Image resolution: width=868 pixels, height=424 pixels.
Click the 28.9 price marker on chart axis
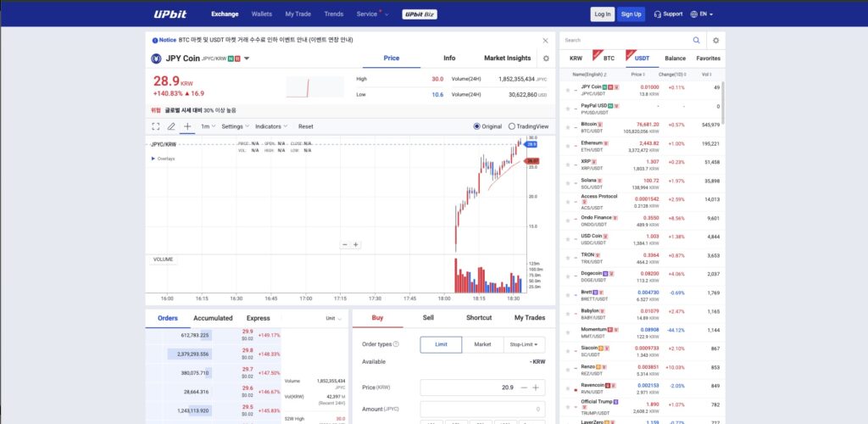click(x=531, y=144)
